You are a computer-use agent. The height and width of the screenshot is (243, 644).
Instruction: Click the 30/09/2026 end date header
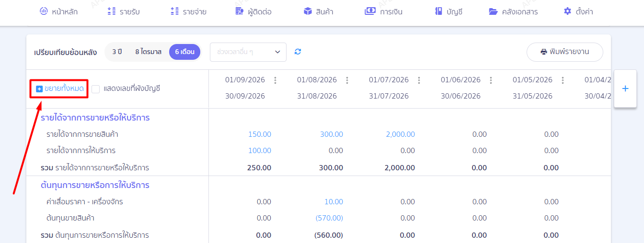[x=245, y=96]
